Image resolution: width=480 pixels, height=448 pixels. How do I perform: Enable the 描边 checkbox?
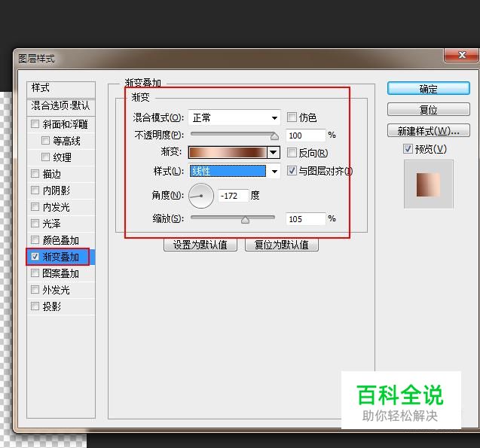pyautogui.click(x=35, y=174)
